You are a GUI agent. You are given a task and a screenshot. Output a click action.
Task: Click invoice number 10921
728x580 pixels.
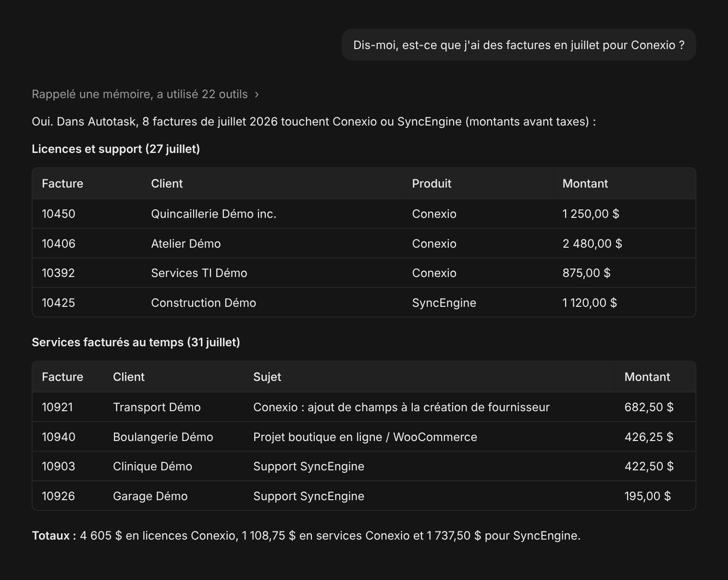[57, 407]
